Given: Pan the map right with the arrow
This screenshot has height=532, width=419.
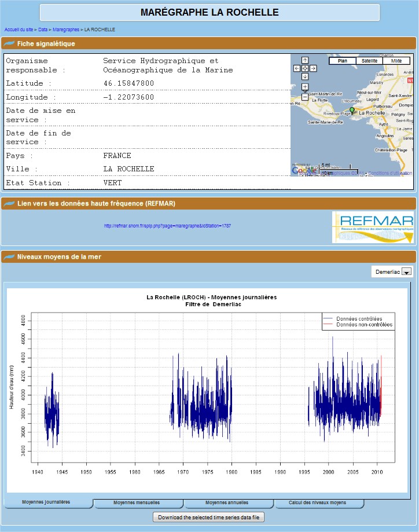Looking at the screenshot, I should coord(313,68).
